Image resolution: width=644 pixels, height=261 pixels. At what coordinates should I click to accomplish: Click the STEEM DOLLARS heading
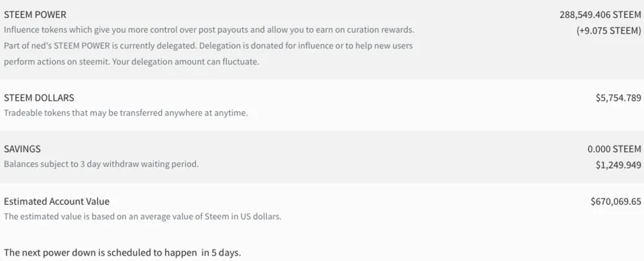pyautogui.click(x=39, y=98)
